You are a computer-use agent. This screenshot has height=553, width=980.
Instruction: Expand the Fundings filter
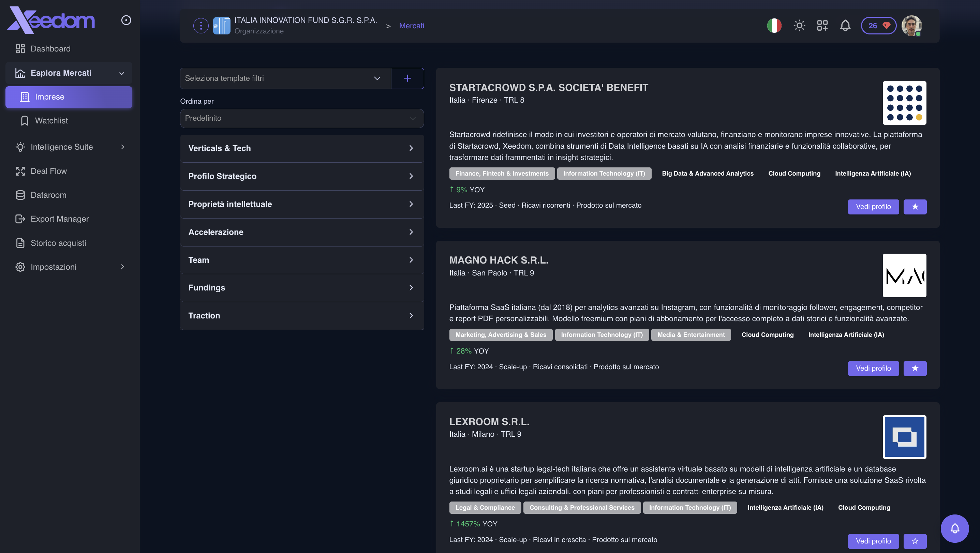click(x=302, y=288)
